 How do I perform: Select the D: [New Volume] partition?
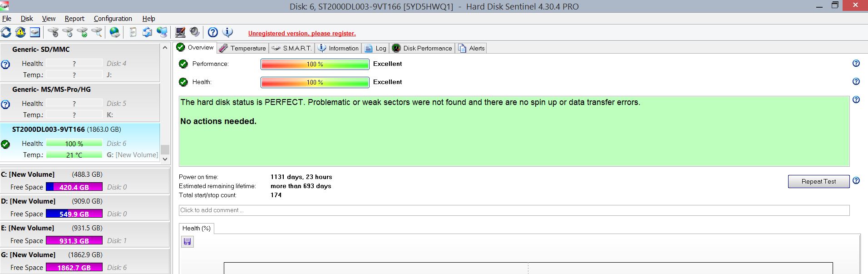click(85, 207)
